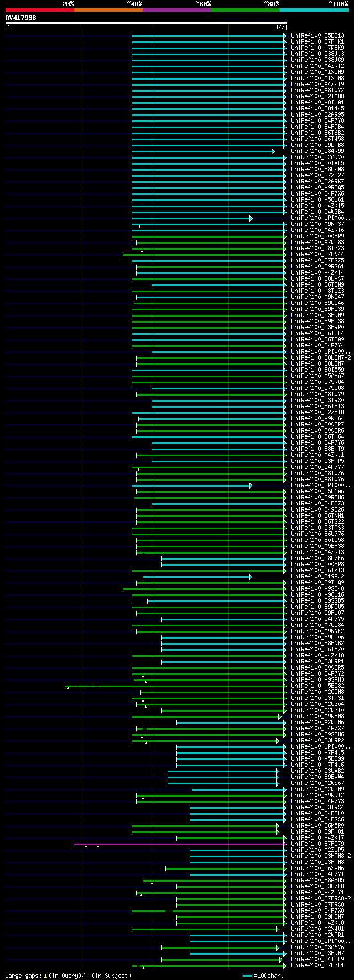354x980 pixels.
Task: Select the UniRef100_Q8LAS7 label
Action: [x=317, y=278]
